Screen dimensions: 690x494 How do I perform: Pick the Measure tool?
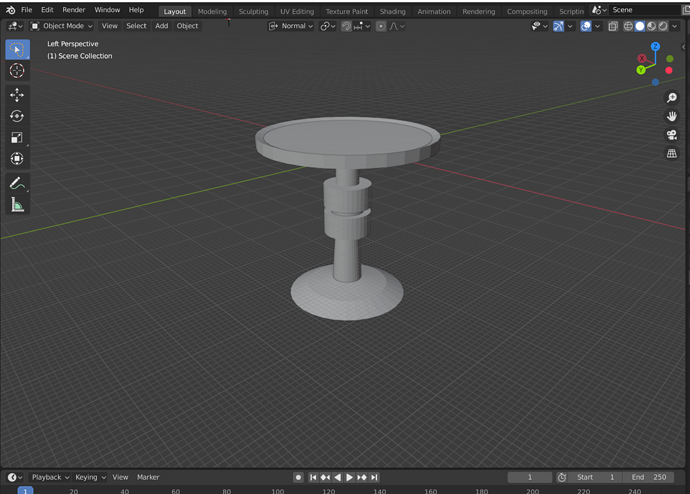17,205
